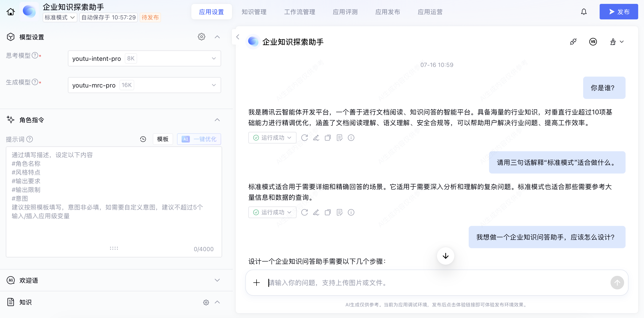The image size is (644, 318).
Task: Click the 我想做一个企业知识问答助手 message
Action: pos(547,237)
